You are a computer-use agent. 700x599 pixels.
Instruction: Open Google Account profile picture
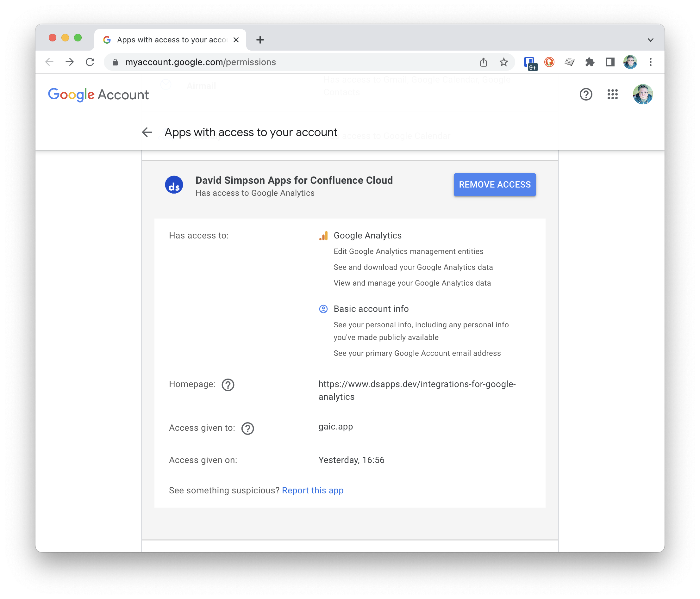point(643,95)
